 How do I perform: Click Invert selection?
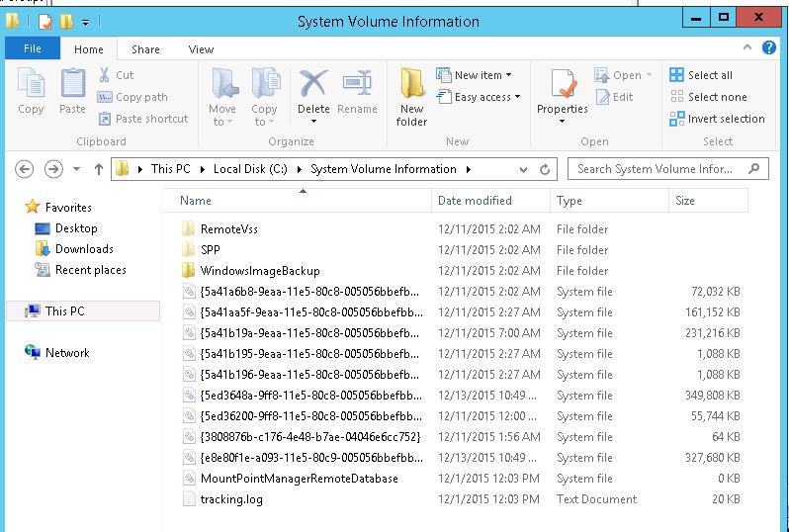pos(718,119)
